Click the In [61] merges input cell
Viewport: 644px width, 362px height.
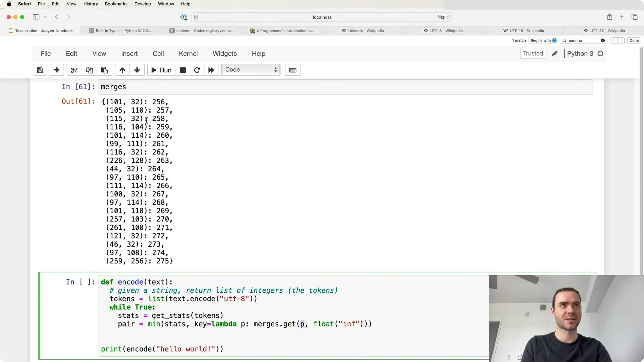[x=346, y=87]
